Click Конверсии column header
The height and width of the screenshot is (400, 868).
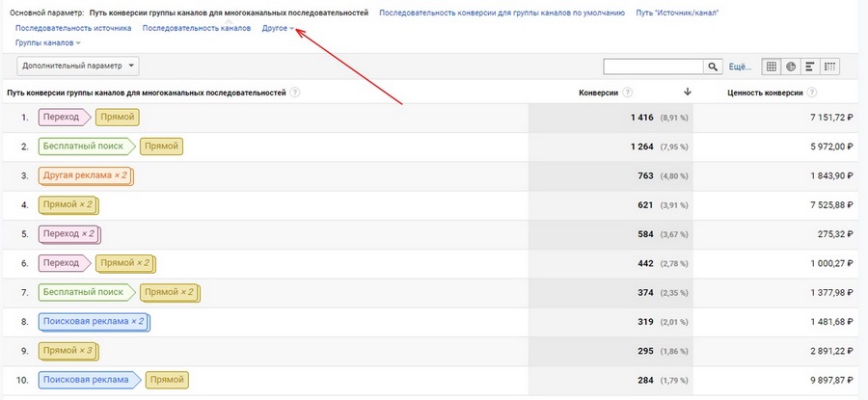[598, 93]
